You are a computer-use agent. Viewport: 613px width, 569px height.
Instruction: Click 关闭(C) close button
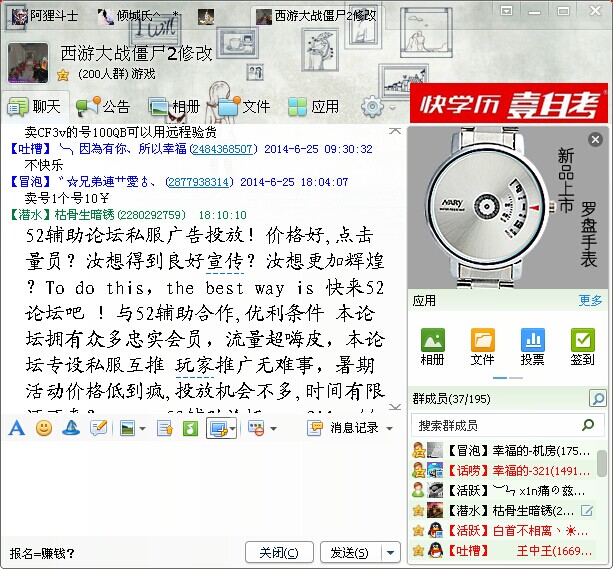279,553
